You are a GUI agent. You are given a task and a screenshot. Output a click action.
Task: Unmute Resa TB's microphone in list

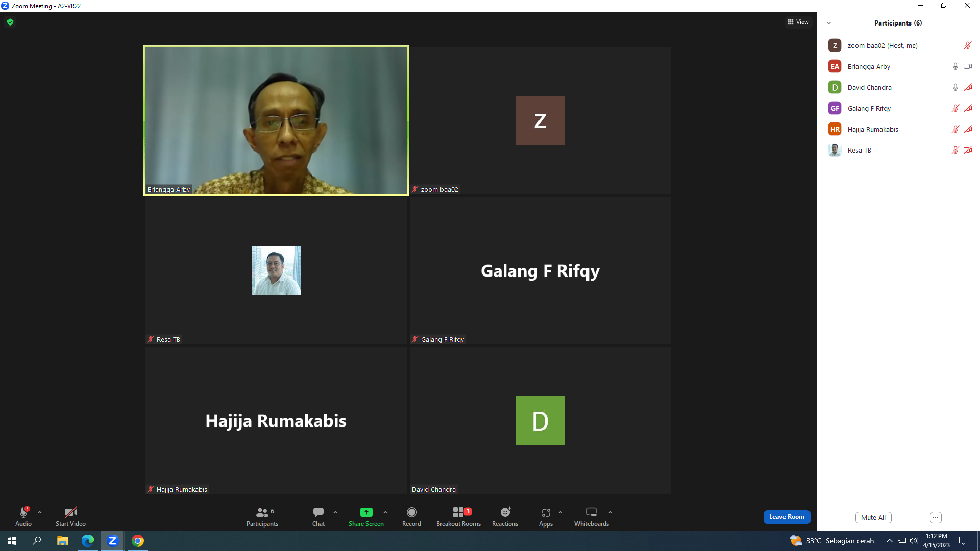(955, 150)
